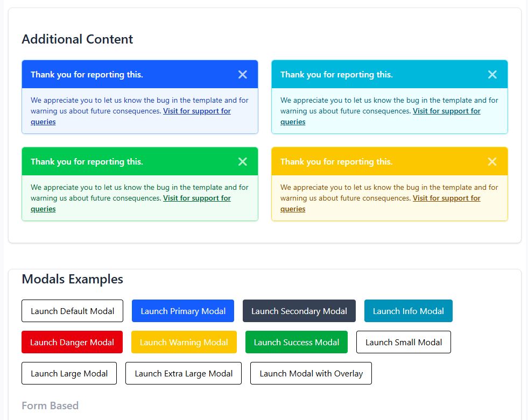The image size is (528, 420).
Task: Dismiss the blue primary alert
Action: [x=243, y=74]
